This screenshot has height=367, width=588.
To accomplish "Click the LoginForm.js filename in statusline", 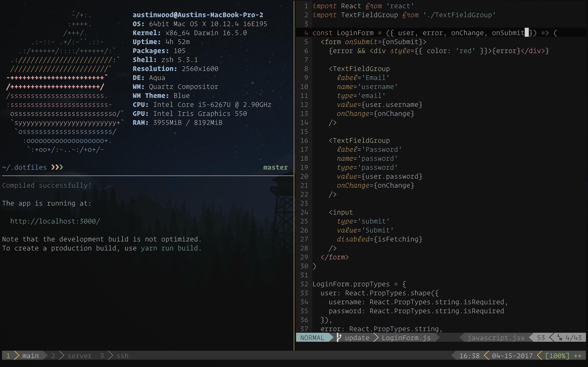I will (x=406, y=338).
